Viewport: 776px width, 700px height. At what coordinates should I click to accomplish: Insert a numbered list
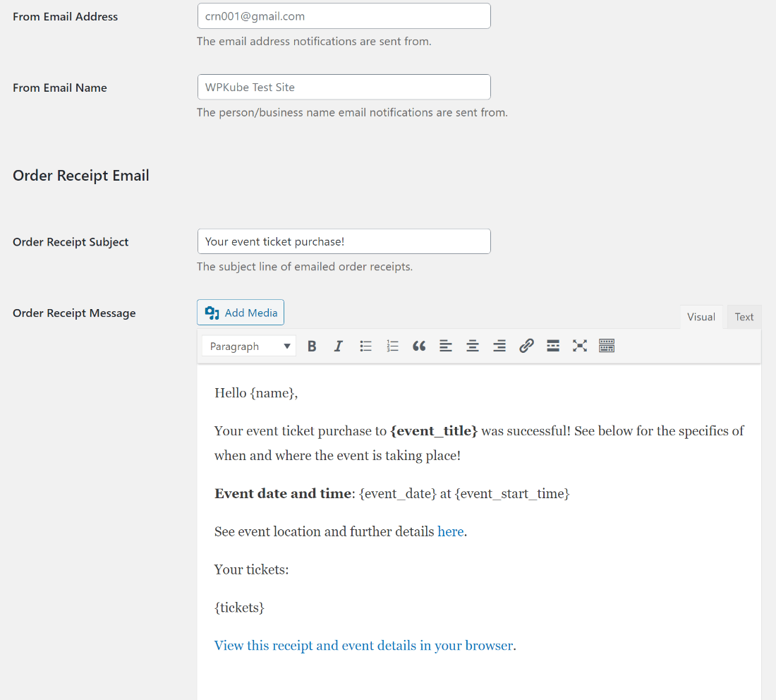pos(392,346)
